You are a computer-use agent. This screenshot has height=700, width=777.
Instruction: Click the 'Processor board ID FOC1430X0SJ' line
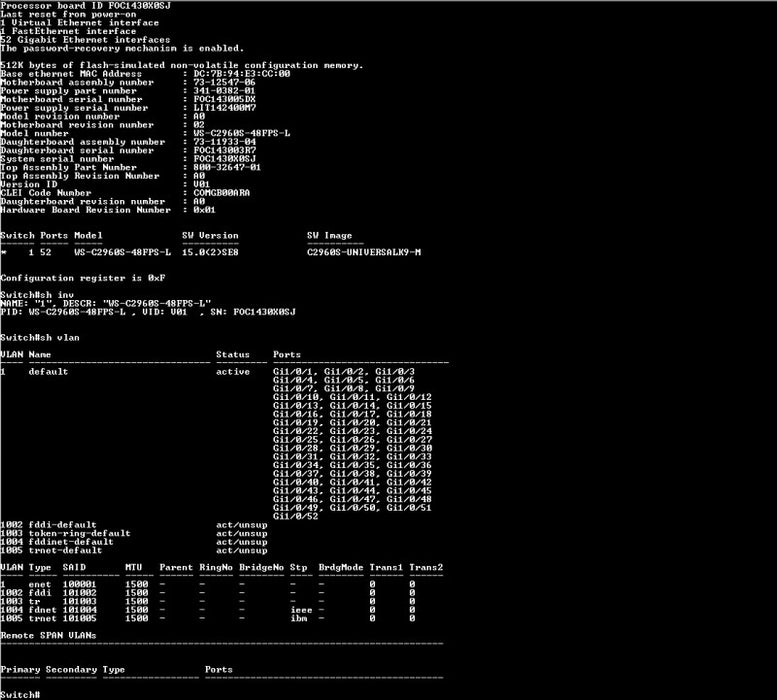tap(85, 6)
